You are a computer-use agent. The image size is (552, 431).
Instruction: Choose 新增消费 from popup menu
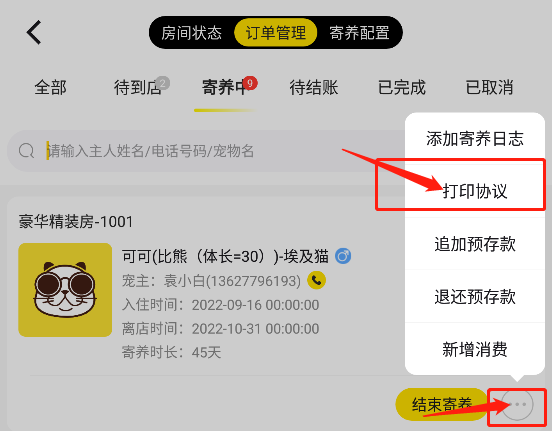pos(475,349)
